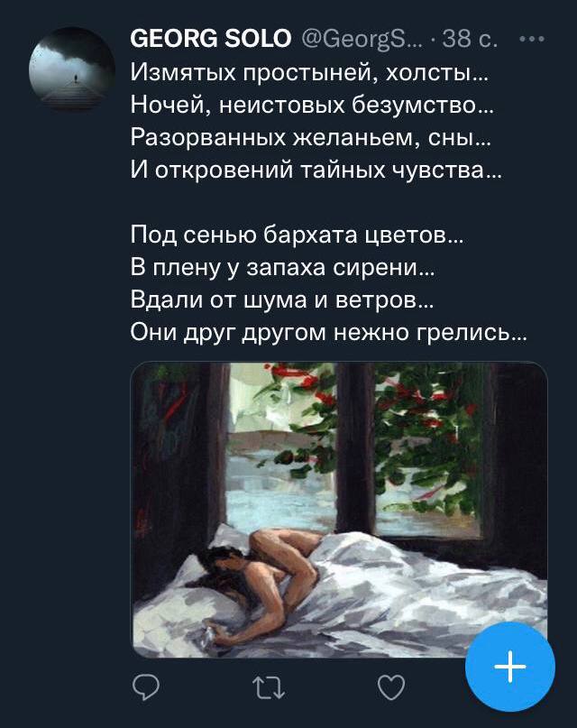Click the line 'В плену у запаха сирени…'

pyautogui.click(x=282, y=267)
